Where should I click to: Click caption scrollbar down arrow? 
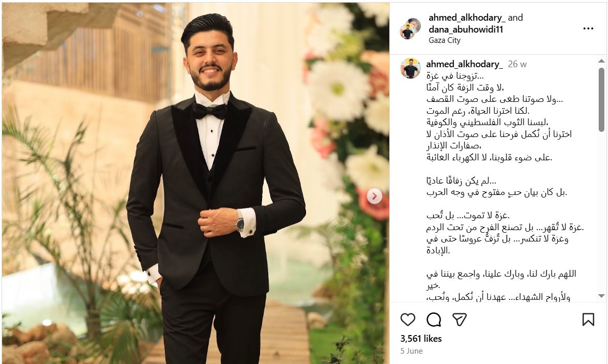pos(601,296)
